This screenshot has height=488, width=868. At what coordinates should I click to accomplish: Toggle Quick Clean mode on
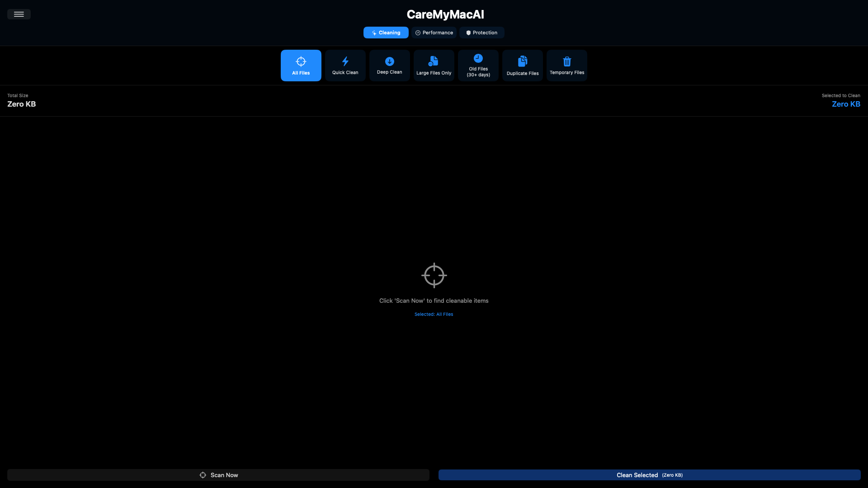tap(345, 65)
